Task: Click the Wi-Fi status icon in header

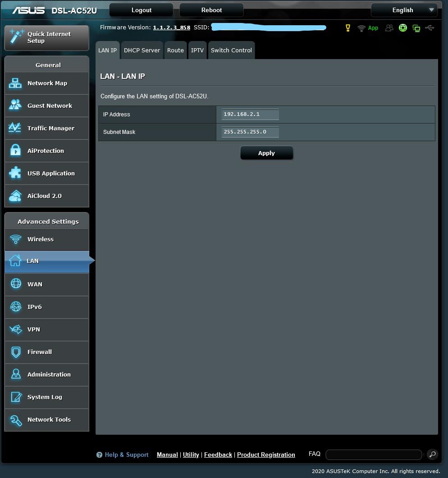Action: [361, 28]
